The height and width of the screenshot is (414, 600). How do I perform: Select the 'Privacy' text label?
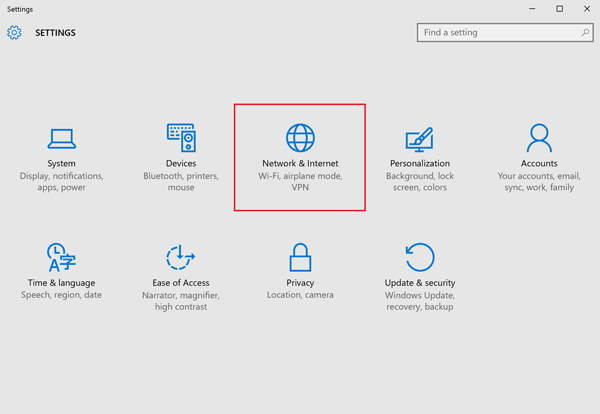[x=300, y=283]
